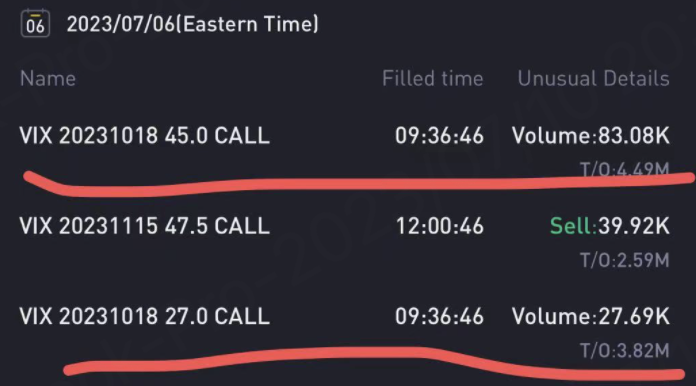Select the first 09:36:46 filled time
The image size is (696, 386).
pos(439,136)
